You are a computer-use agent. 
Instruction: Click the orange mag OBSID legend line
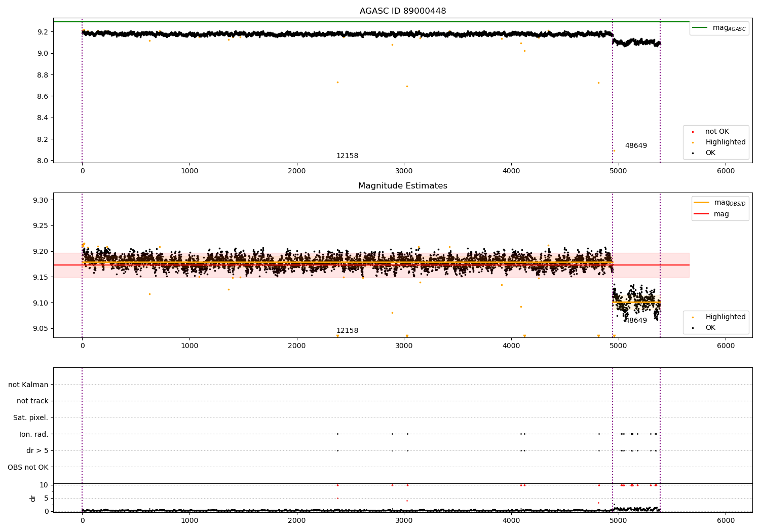click(702, 203)
